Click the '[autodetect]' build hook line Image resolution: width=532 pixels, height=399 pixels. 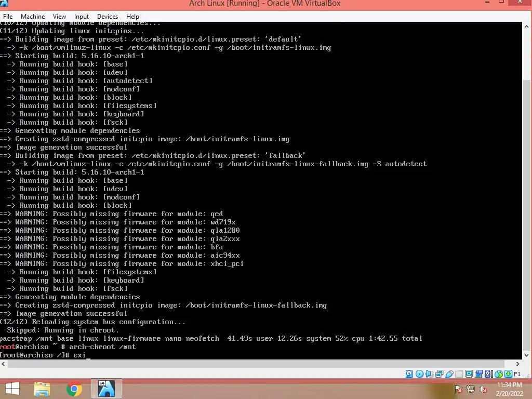pyautogui.click(x=79, y=81)
